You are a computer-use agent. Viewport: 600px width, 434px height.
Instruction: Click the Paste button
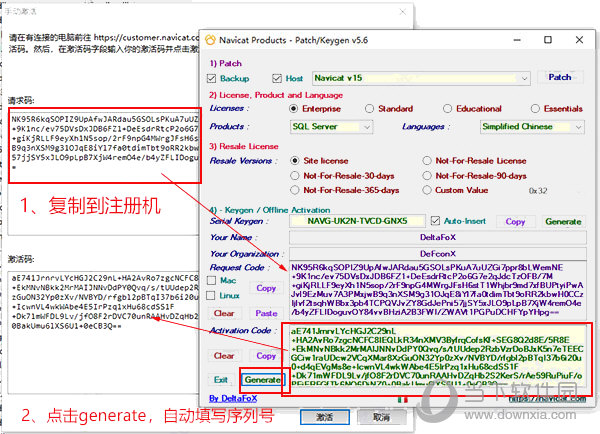[x=266, y=313]
